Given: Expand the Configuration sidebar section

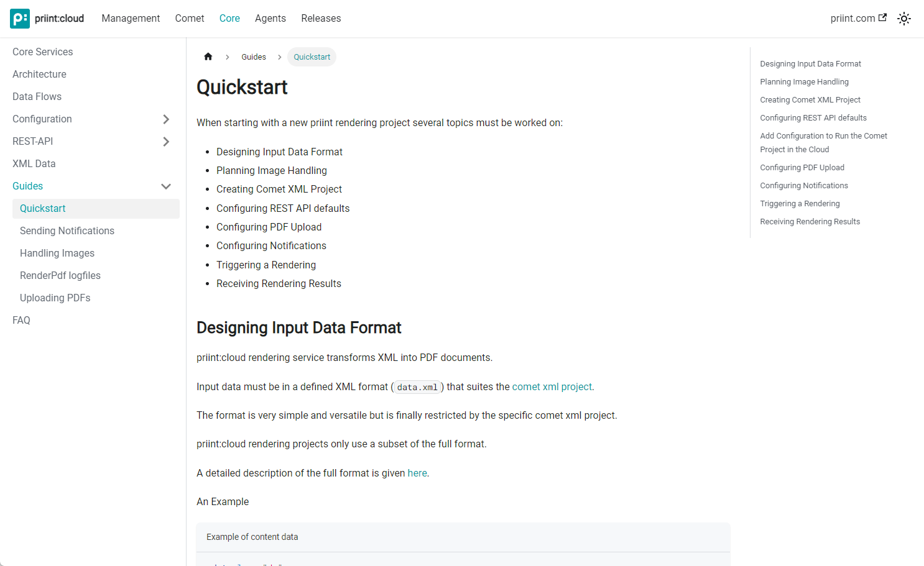Looking at the screenshot, I should click(166, 119).
